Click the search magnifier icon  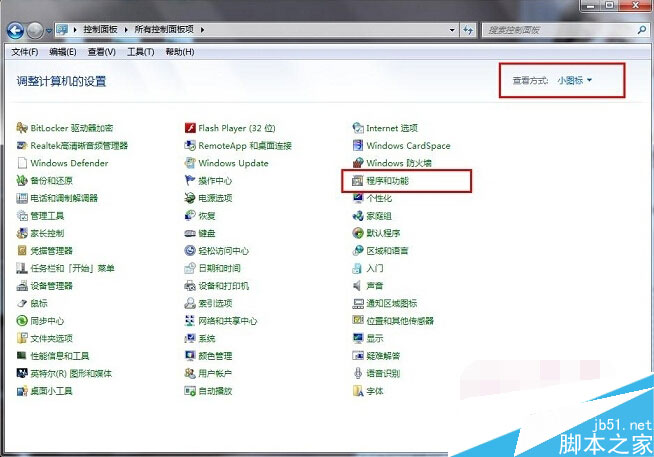641,30
